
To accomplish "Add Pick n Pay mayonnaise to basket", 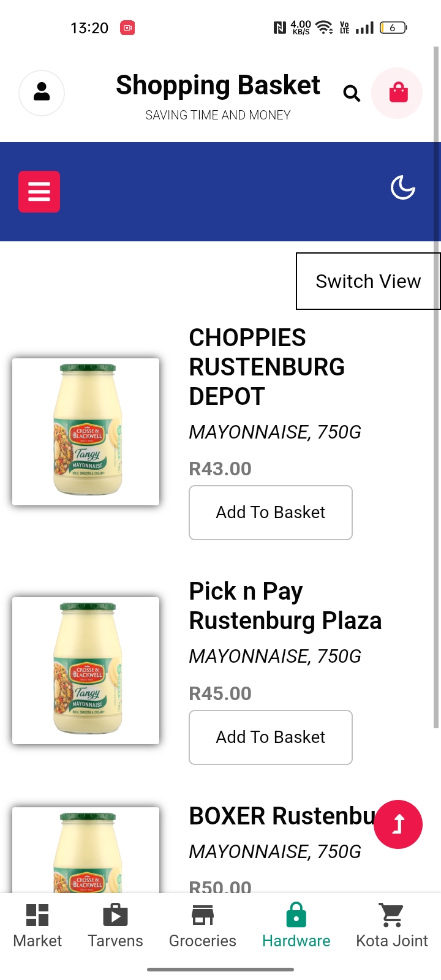I will point(270,737).
